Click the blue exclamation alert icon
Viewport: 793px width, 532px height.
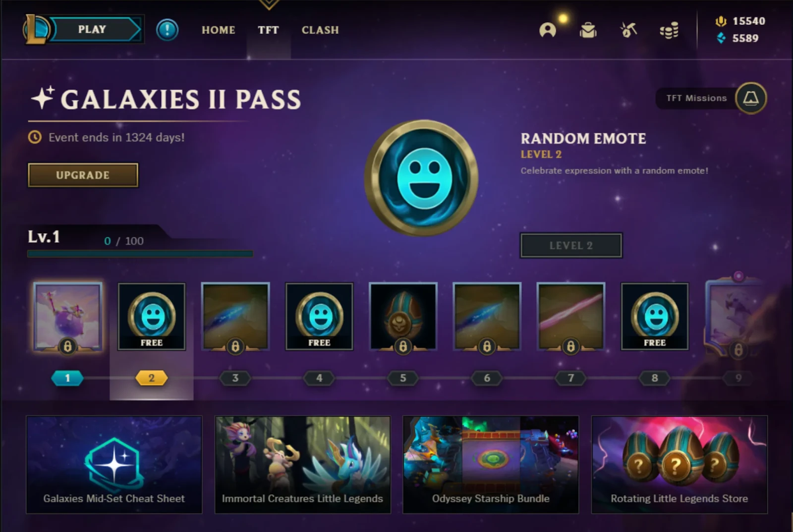[x=167, y=30]
